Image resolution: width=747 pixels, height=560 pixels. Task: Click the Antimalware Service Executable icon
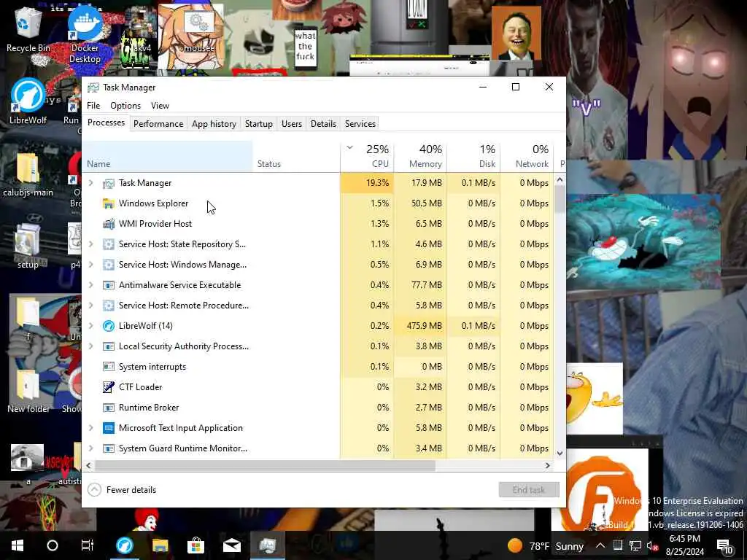(x=109, y=285)
